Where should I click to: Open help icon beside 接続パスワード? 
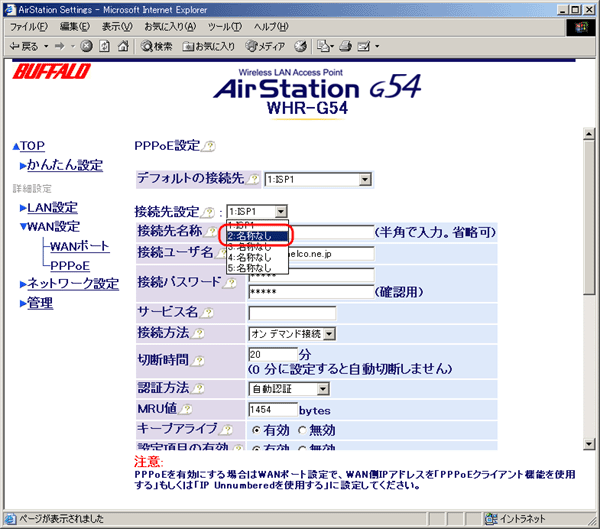230,283
